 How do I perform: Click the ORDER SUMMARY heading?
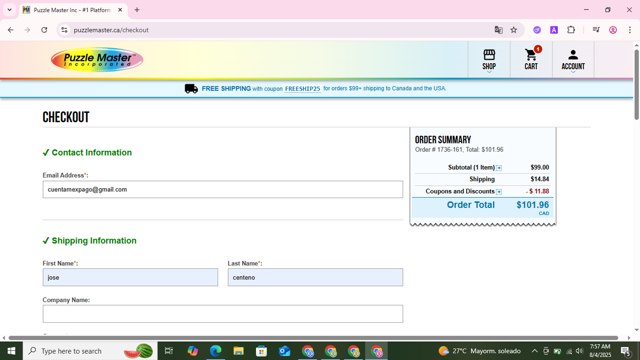point(443,140)
